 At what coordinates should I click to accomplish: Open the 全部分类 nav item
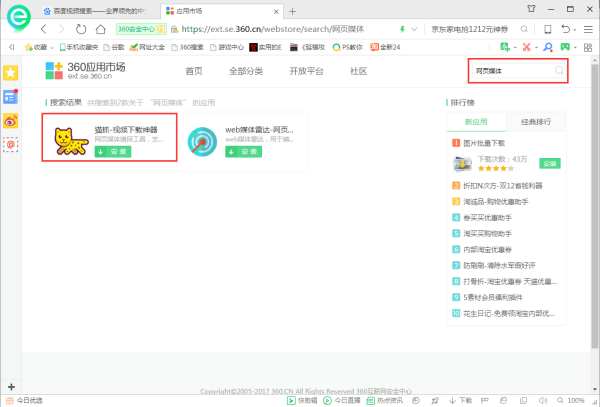click(246, 71)
